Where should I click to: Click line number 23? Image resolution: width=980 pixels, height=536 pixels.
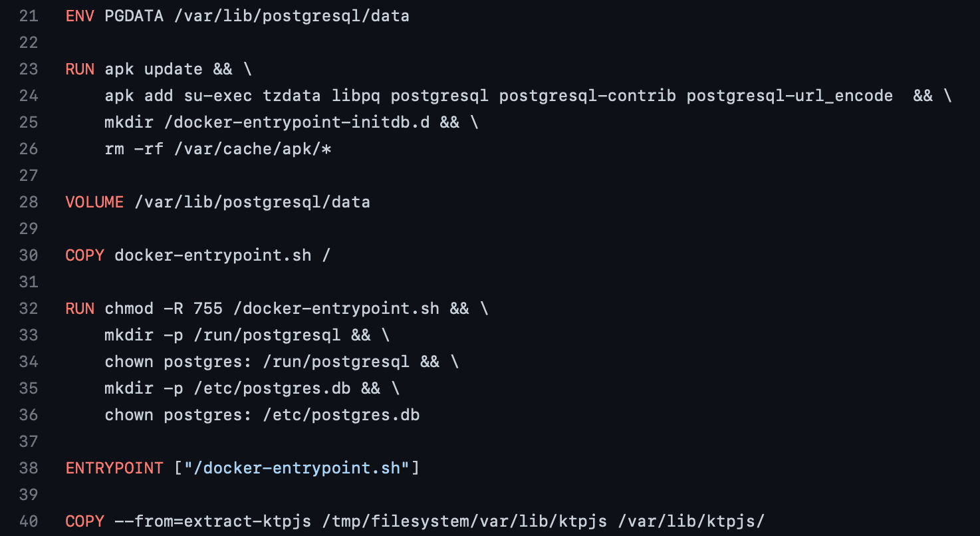[x=29, y=69]
